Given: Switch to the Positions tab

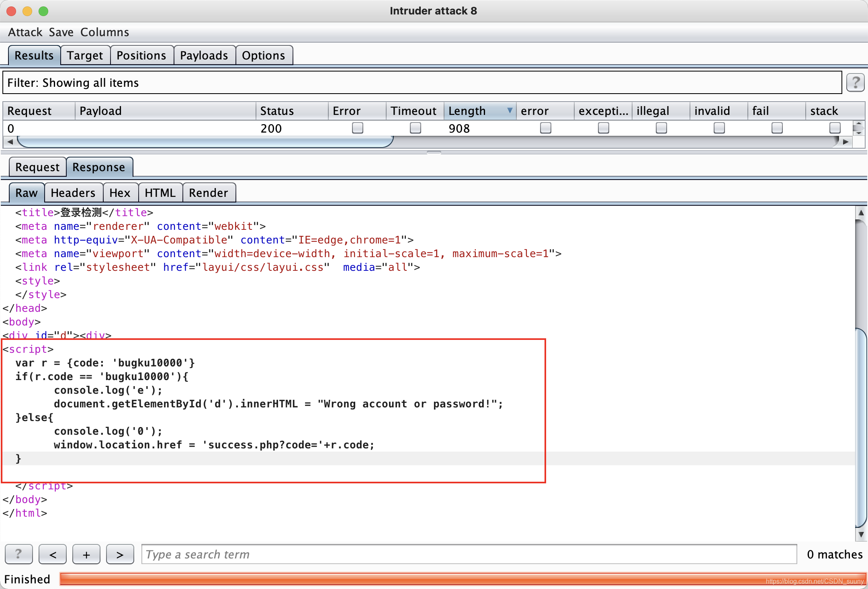Looking at the screenshot, I should click(141, 55).
